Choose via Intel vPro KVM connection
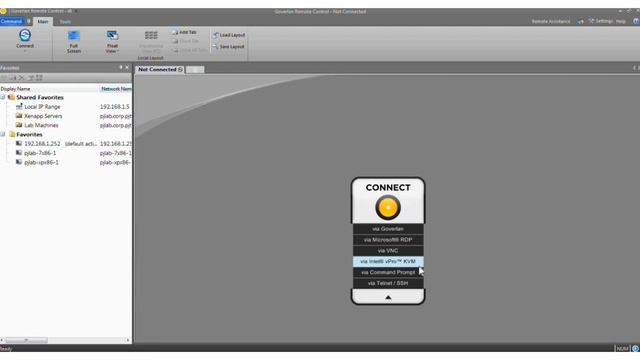This screenshot has height=360, width=640. (x=388, y=261)
